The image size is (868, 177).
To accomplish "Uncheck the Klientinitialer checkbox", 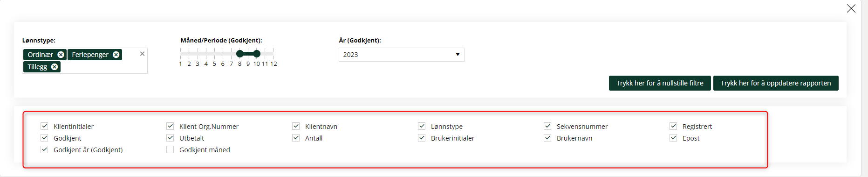I will [x=44, y=126].
